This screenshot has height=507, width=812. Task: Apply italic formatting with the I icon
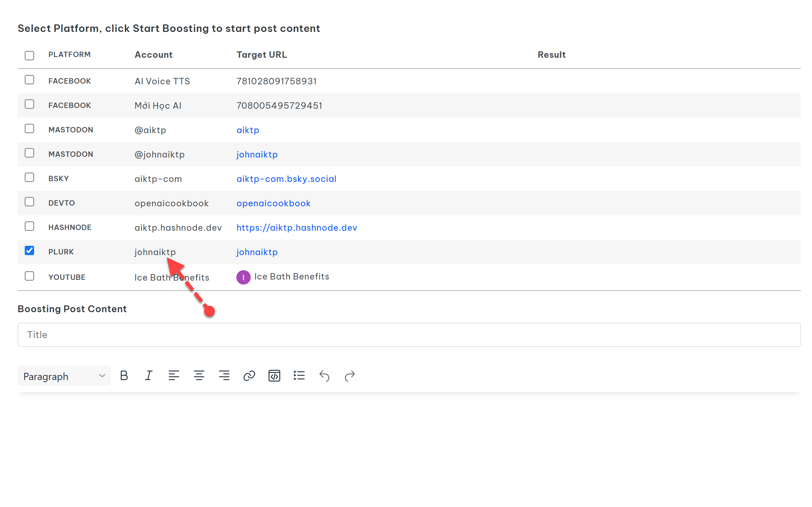click(148, 376)
